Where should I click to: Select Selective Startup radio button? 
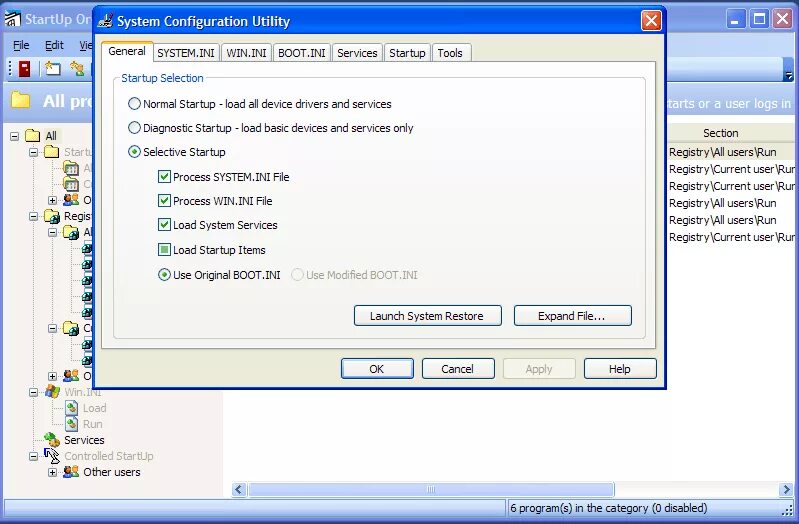(x=134, y=152)
